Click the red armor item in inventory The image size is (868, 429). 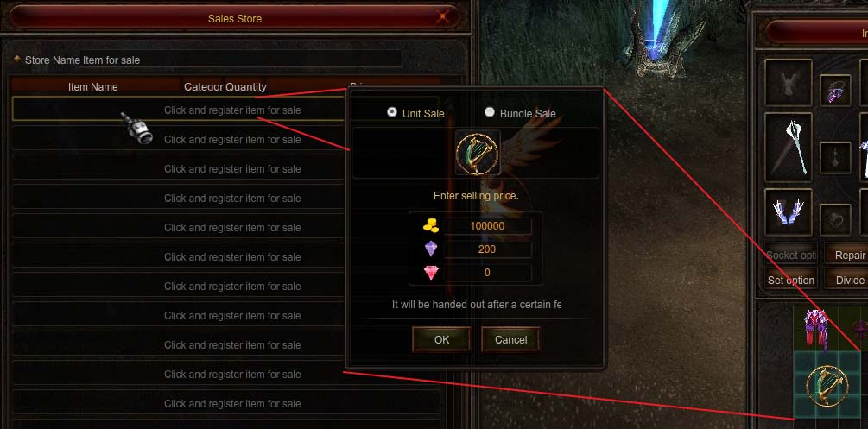click(x=816, y=328)
